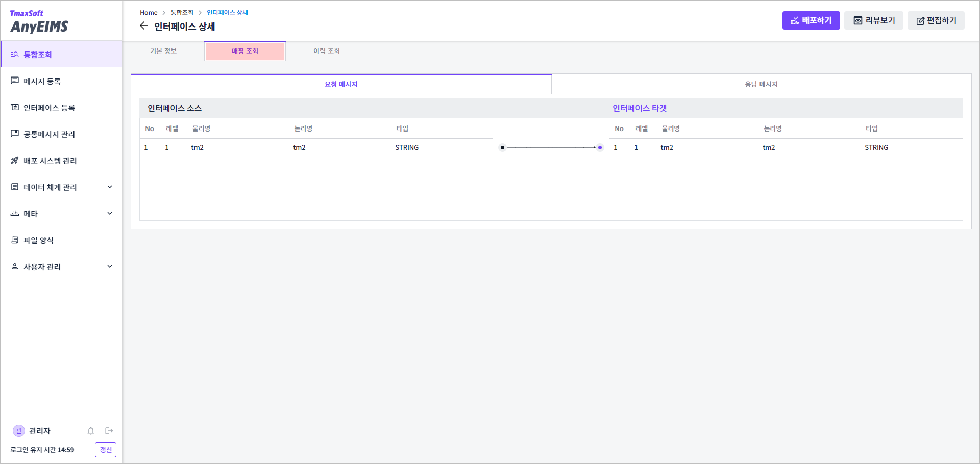Click the purple target mapping dot for tm2
Image resolution: width=980 pixels, height=464 pixels.
point(600,147)
